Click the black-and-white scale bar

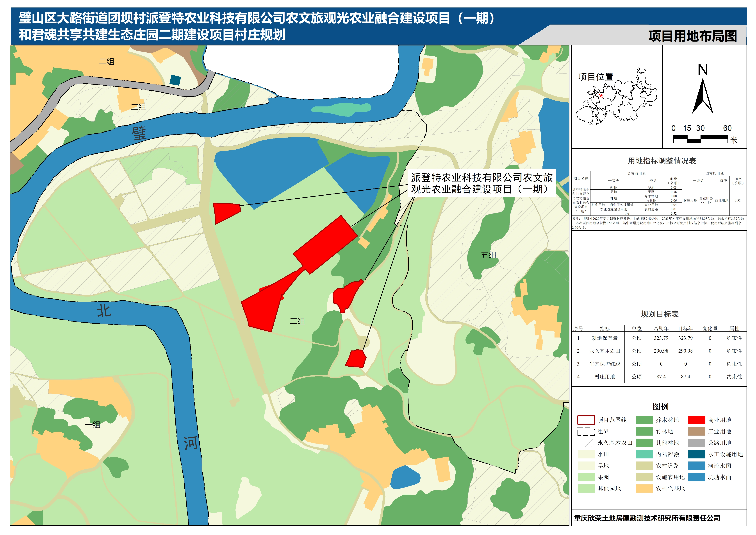pyautogui.click(x=700, y=139)
